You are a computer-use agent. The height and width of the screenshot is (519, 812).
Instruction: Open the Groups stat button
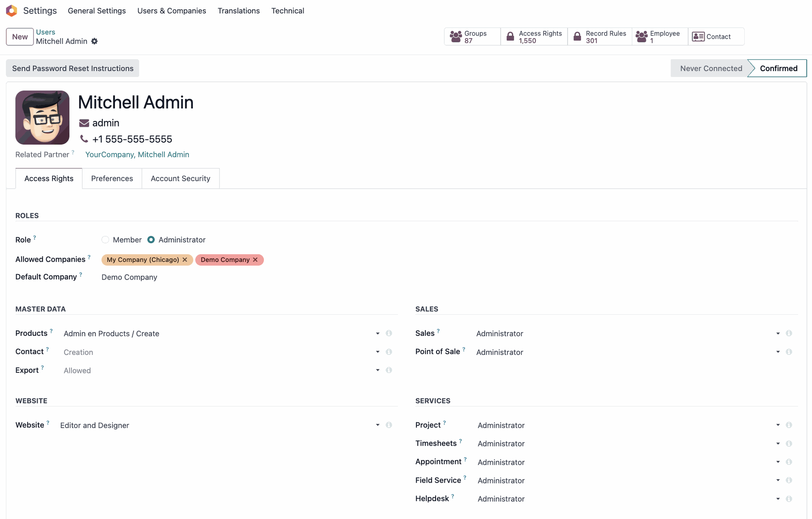pyautogui.click(x=472, y=37)
